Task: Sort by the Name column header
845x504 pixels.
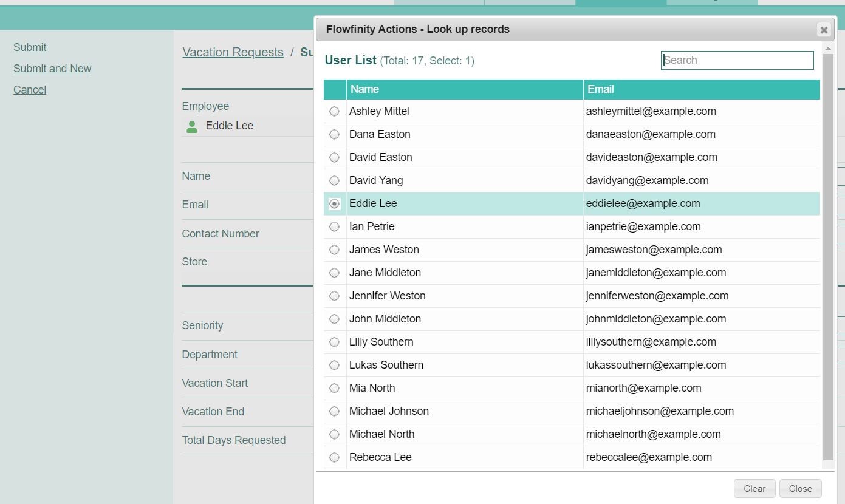Action: [465, 89]
